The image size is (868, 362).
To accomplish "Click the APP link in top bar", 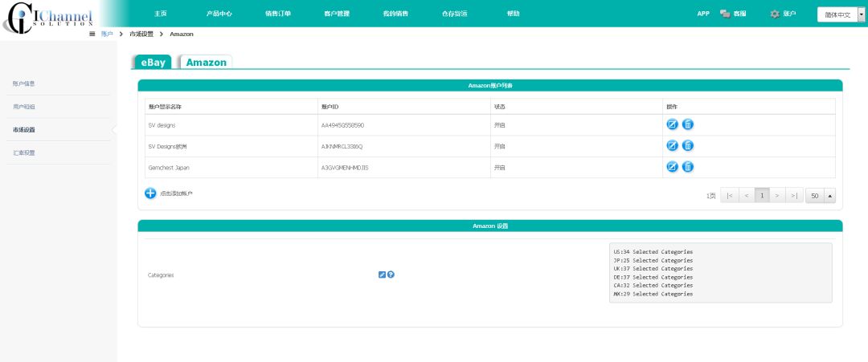I will point(703,14).
